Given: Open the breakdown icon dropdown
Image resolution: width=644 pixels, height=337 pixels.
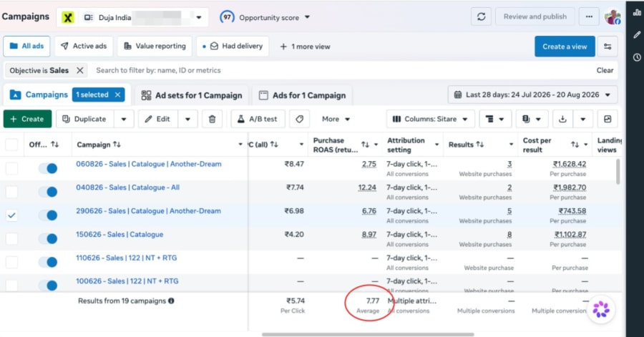Looking at the screenshot, I should click(494, 119).
